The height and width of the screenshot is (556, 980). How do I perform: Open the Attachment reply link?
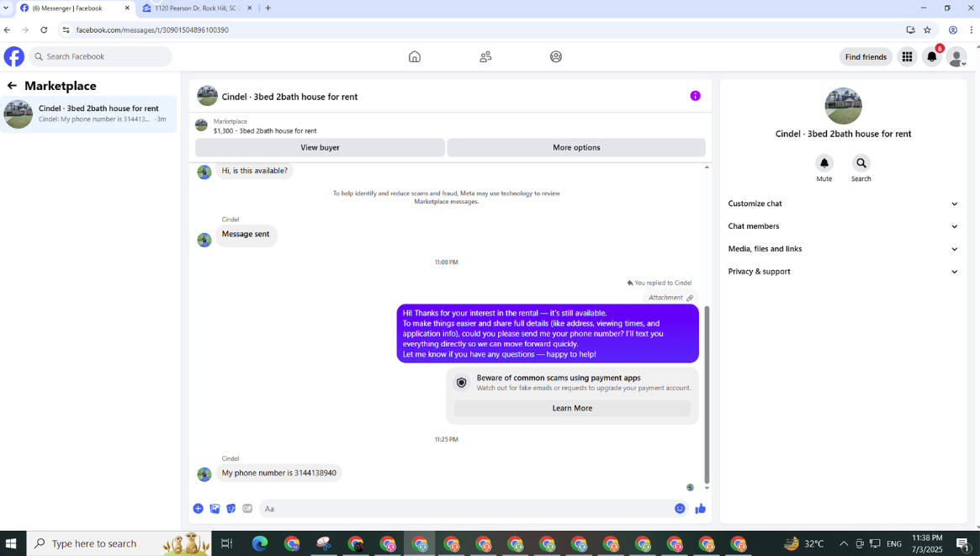point(670,298)
